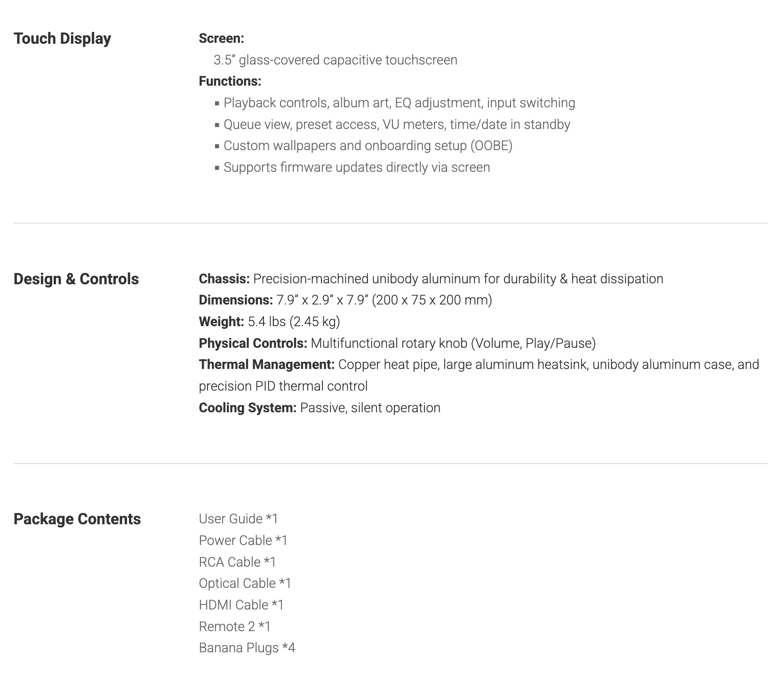Click the Touch Display section heading
Image resolution: width=784 pixels, height=673 pixels.
point(62,39)
